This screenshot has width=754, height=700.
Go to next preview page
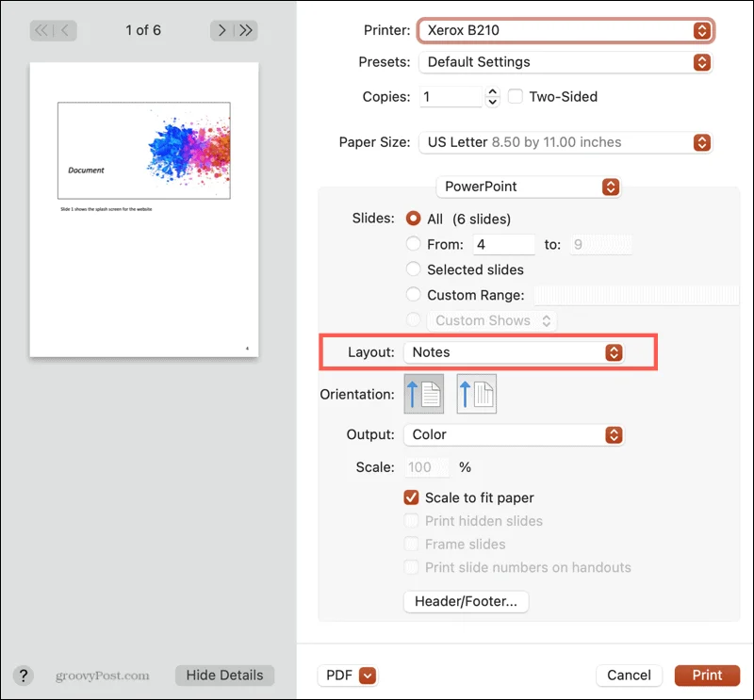pyautogui.click(x=221, y=30)
